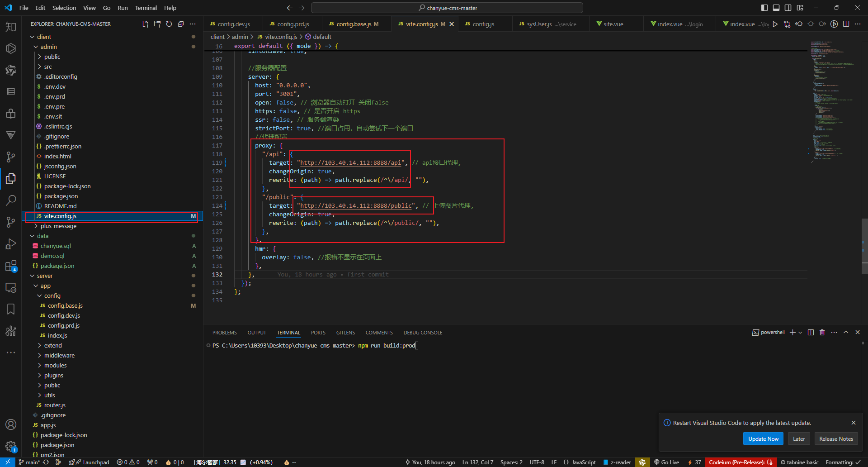Close the vite.config.js tab
This screenshot has height=467, width=868.
click(x=452, y=24)
